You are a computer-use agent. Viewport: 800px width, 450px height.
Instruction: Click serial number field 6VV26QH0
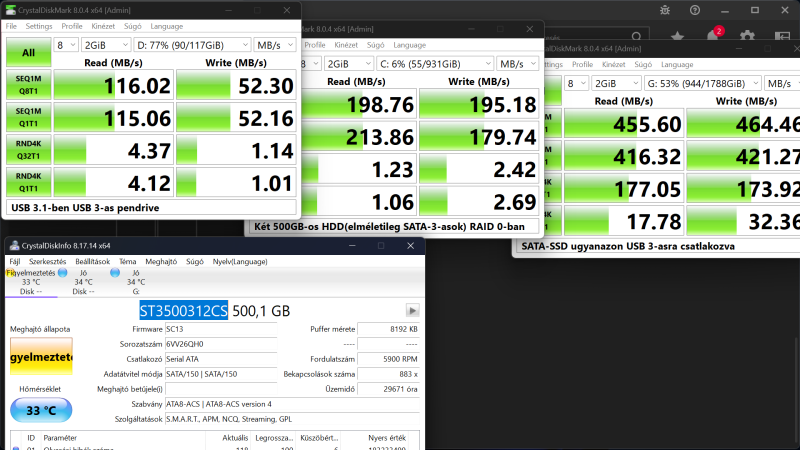click(221, 344)
